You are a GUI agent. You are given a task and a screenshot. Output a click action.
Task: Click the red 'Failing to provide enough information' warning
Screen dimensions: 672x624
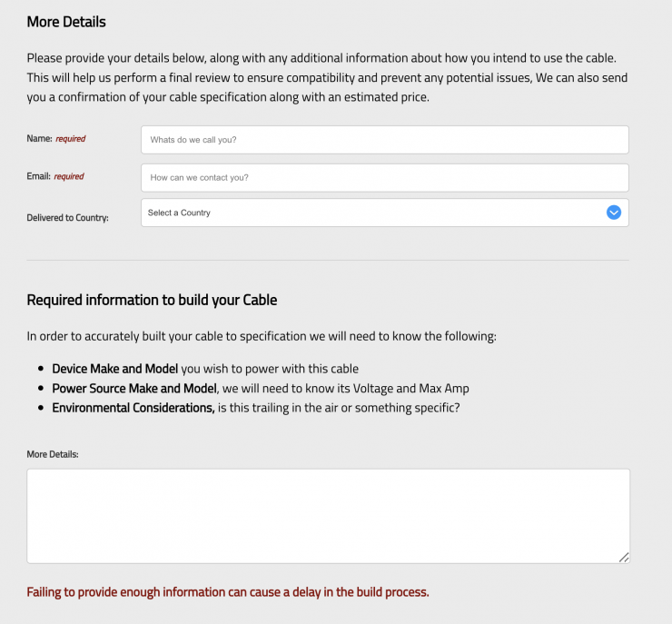coord(228,592)
